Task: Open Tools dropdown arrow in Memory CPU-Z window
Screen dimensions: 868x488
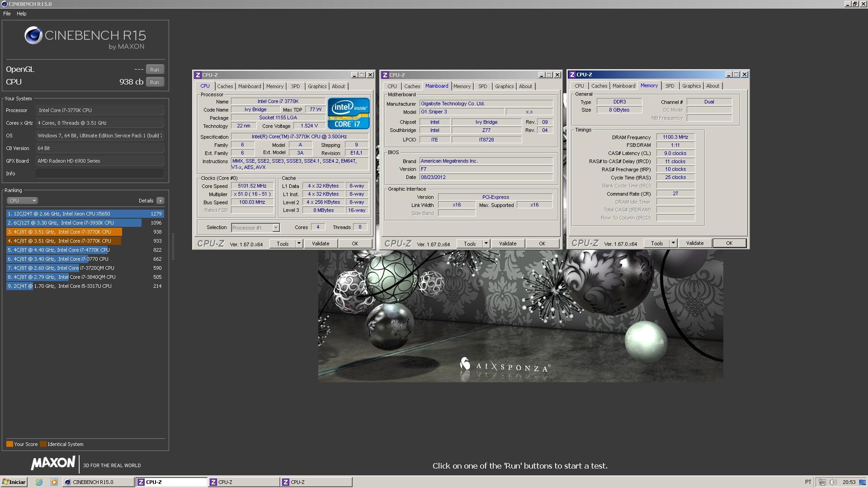Action: click(x=673, y=243)
